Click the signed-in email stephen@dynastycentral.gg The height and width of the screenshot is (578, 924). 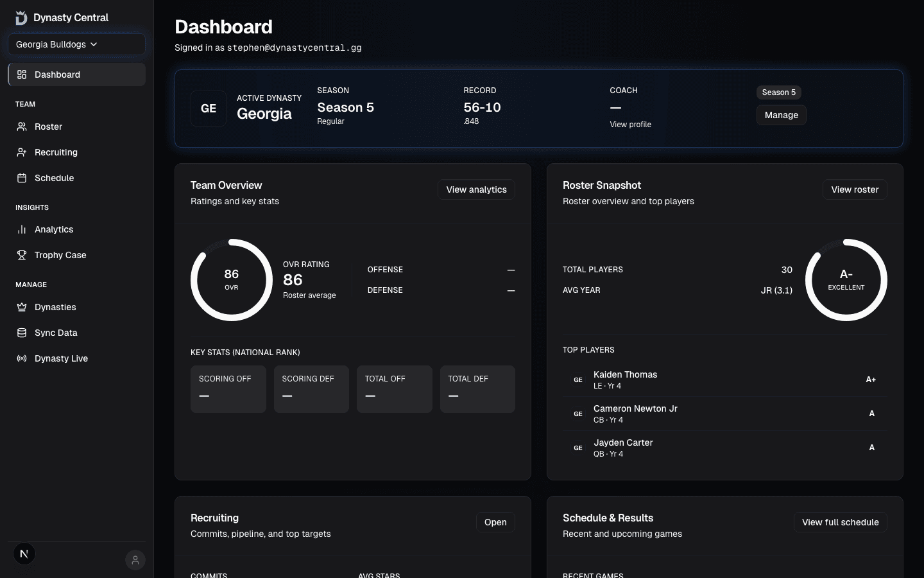[294, 48]
